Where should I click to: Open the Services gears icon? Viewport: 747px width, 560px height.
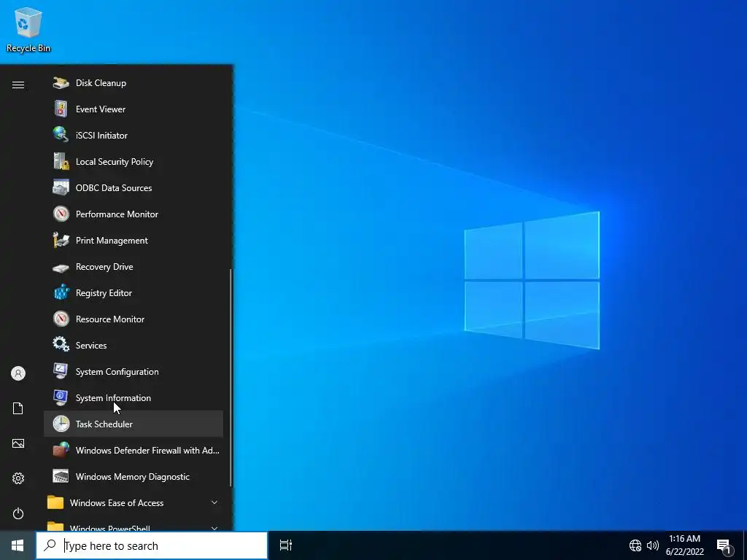[x=61, y=345]
